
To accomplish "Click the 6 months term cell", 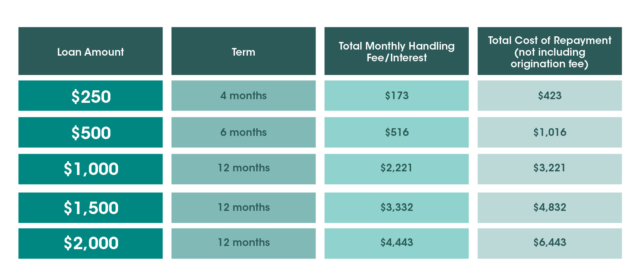I will coord(243,132).
